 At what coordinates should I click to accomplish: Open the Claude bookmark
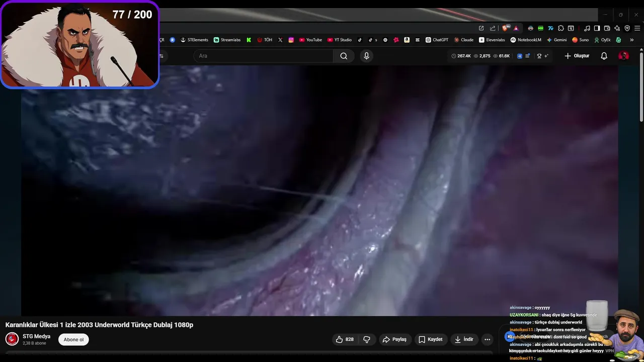coord(463,40)
